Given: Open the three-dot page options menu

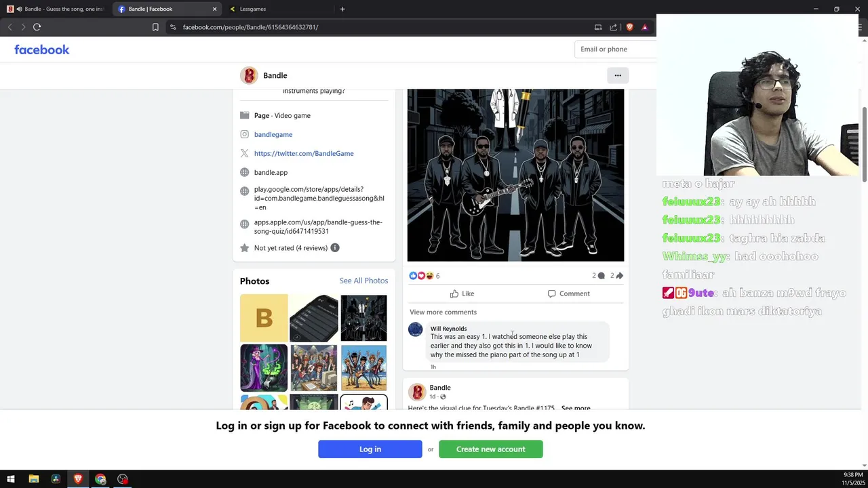Looking at the screenshot, I should [618, 75].
